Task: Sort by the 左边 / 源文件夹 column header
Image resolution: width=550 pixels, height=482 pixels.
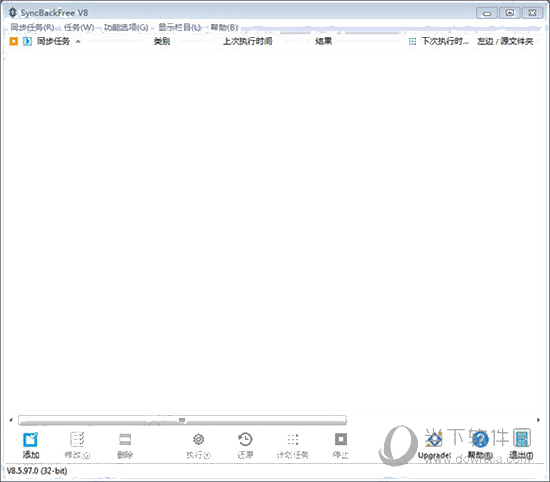Action: click(505, 41)
